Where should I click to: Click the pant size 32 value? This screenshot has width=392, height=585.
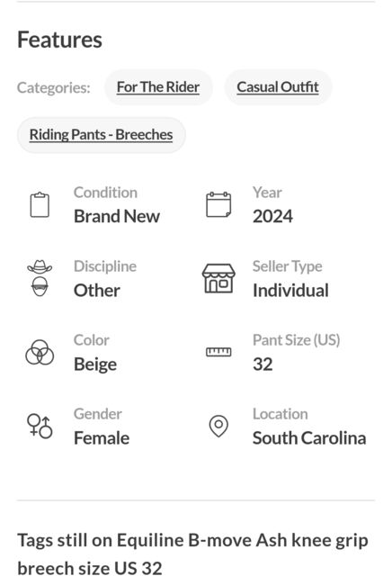coord(263,364)
